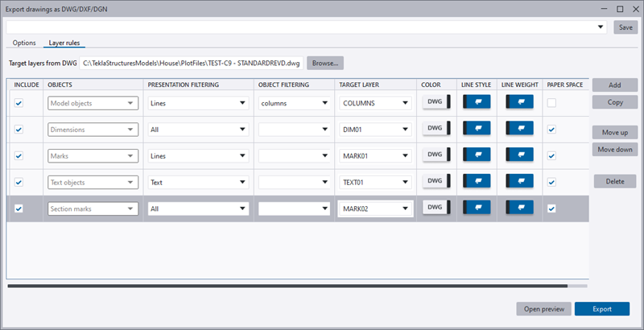Toggle Paper space checkbox in Marks row
This screenshot has width=644, height=330.
click(x=551, y=155)
